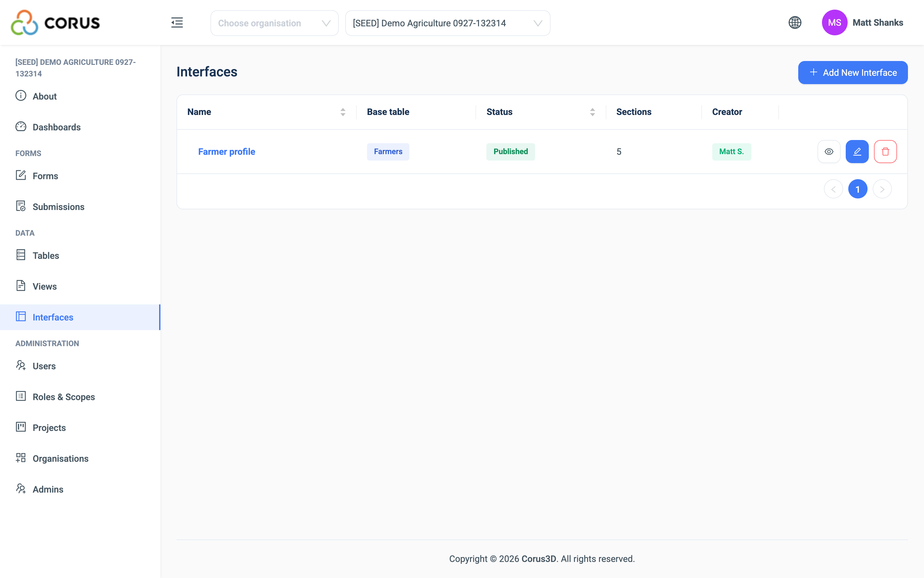
Task: Go to Projects in the sidebar
Action: [80, 428]
